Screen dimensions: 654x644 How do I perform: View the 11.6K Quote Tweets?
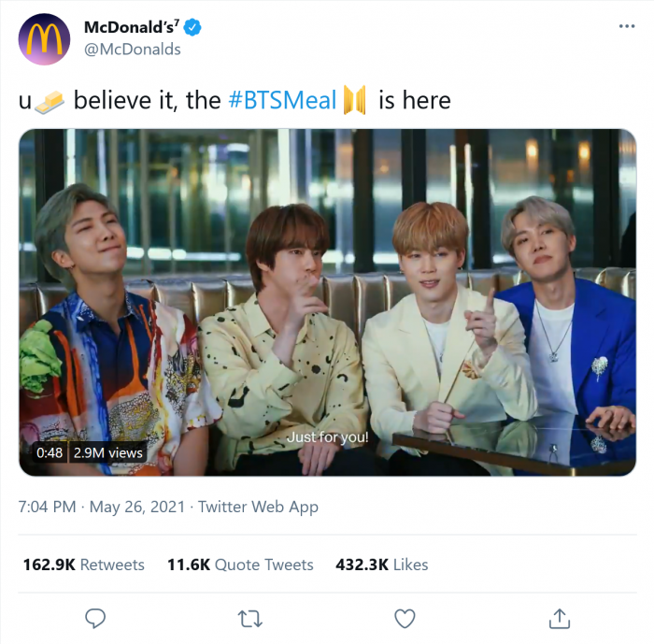coord(240,565)
